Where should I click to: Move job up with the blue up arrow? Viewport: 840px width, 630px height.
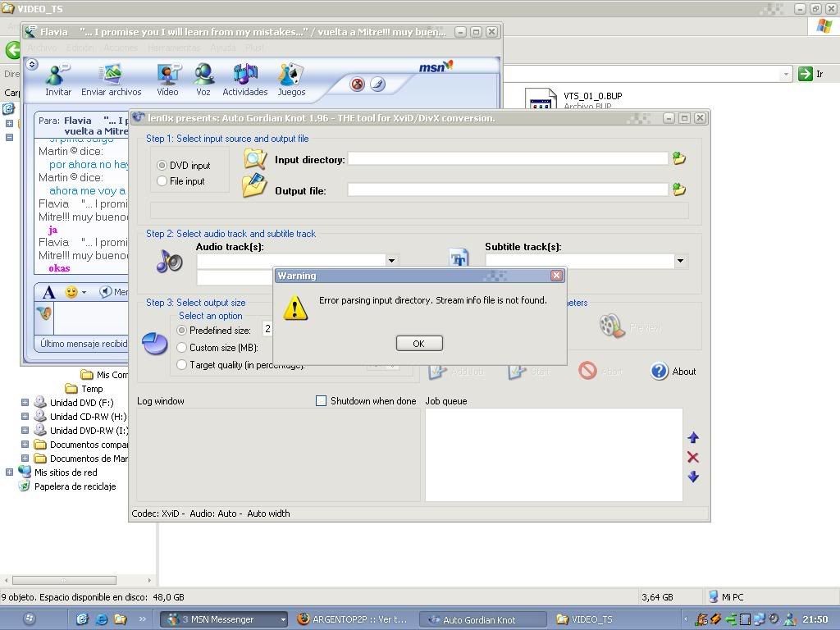tap(693, 438)
